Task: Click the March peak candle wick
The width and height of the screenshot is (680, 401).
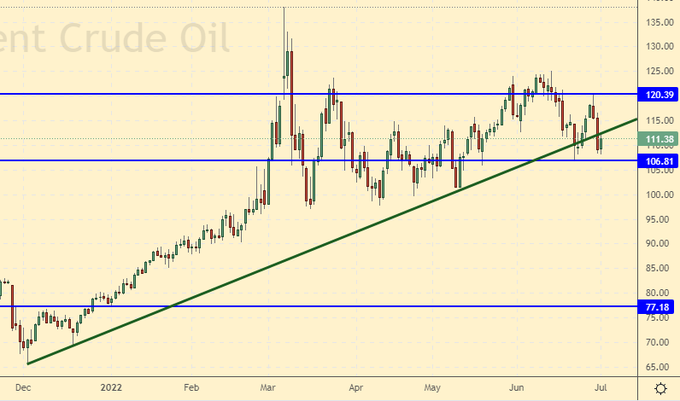Action: 285,20
